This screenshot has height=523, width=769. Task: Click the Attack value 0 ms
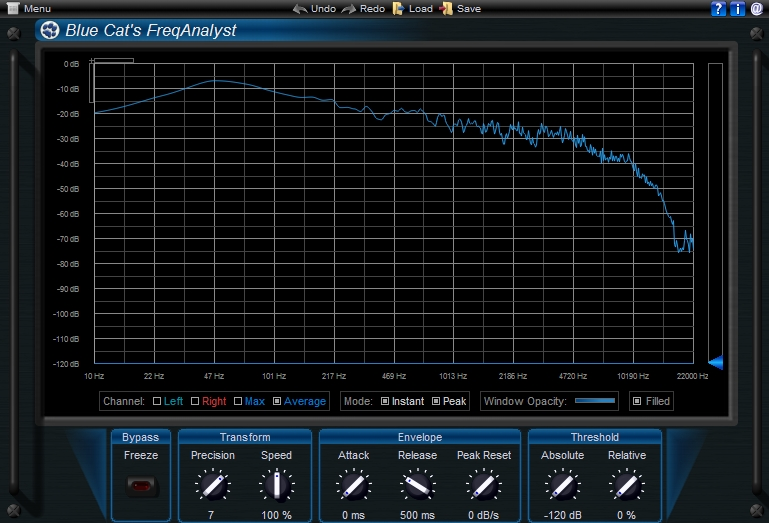pos(353,515)
